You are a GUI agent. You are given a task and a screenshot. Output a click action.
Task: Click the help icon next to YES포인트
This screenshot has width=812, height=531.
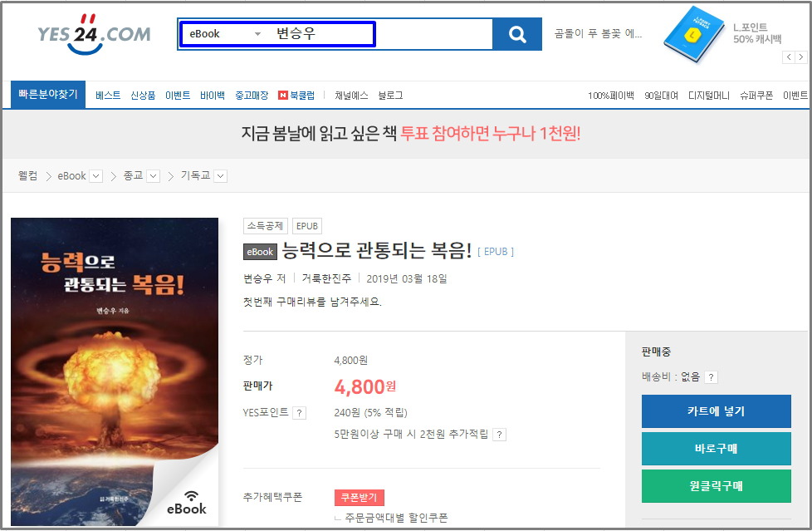point(300,413)
